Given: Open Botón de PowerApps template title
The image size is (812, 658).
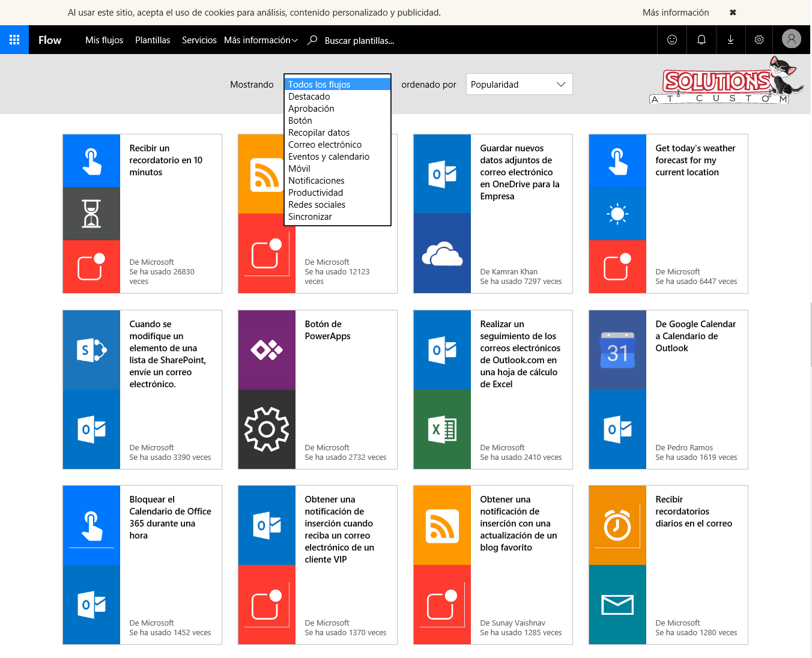Looking at the screenshot, I should coord(327,330).
